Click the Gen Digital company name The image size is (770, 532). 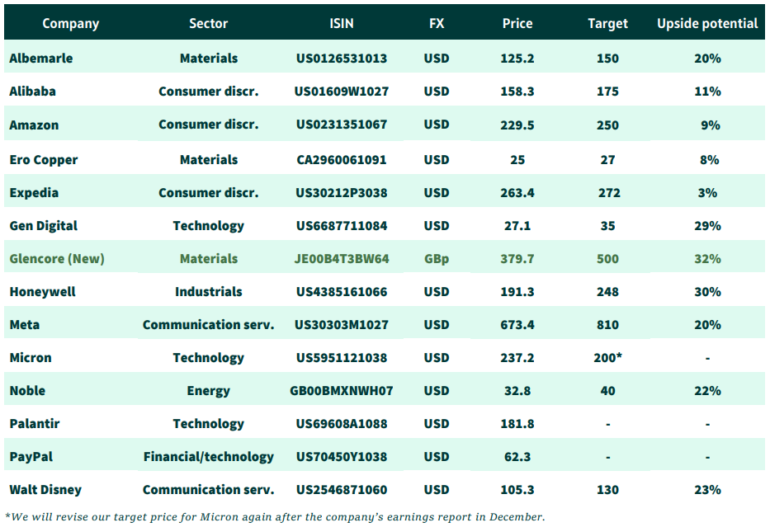[x=43, y=226]
